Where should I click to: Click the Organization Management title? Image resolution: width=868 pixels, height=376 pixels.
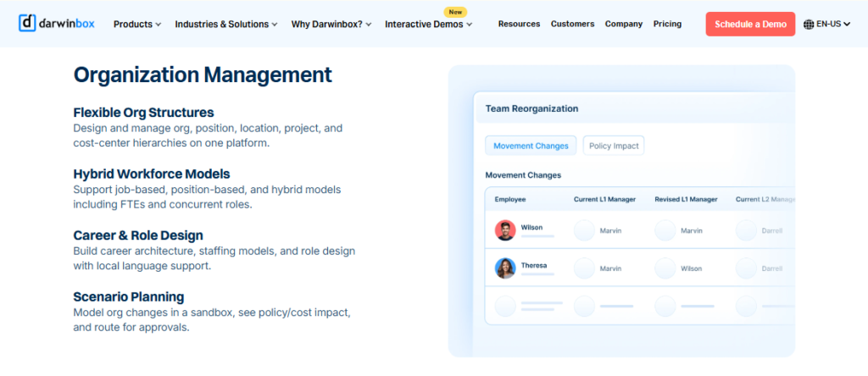tap(203, 75)
